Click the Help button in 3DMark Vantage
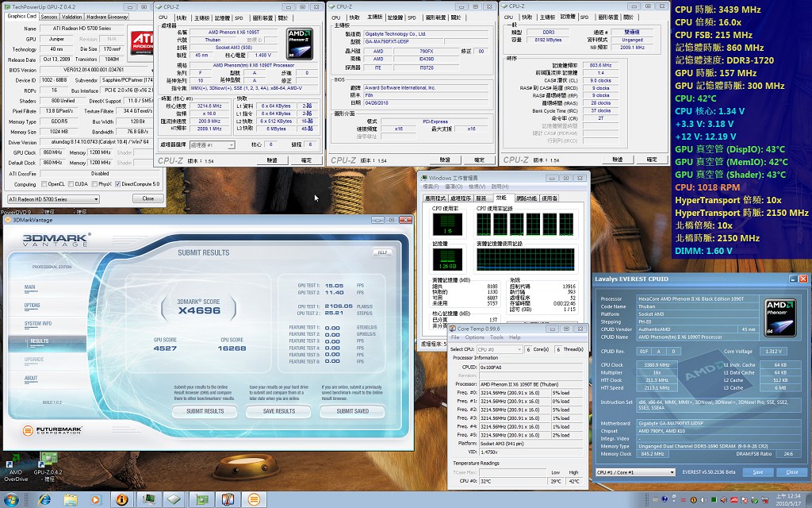812x508 pixels. click(383, 252)
